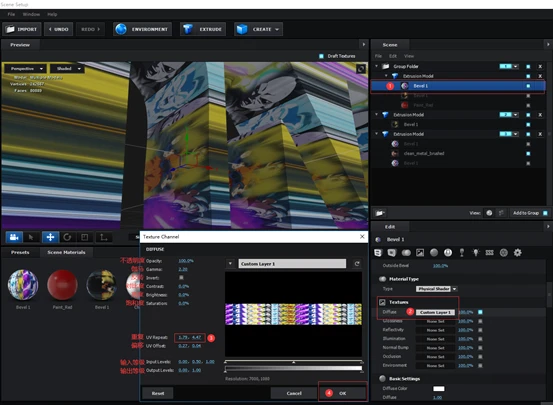Click the double-sphere material icon in Edit toolbar
The height and width of the screenshot is (406, 554).
tap(406, 252)
